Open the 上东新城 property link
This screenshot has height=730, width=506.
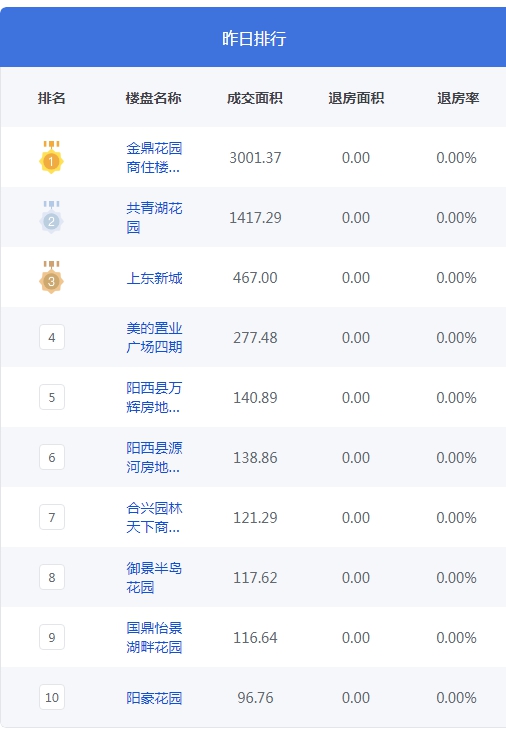154,278
